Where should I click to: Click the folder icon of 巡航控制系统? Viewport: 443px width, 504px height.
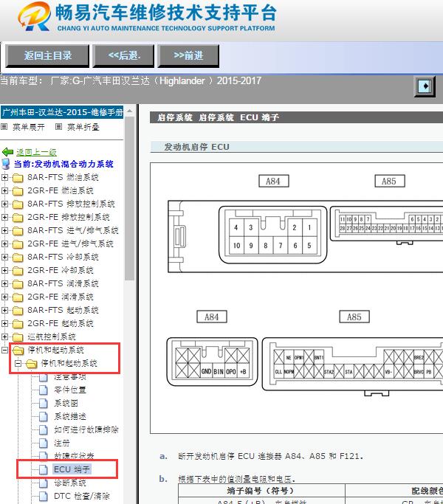(18, 337)
